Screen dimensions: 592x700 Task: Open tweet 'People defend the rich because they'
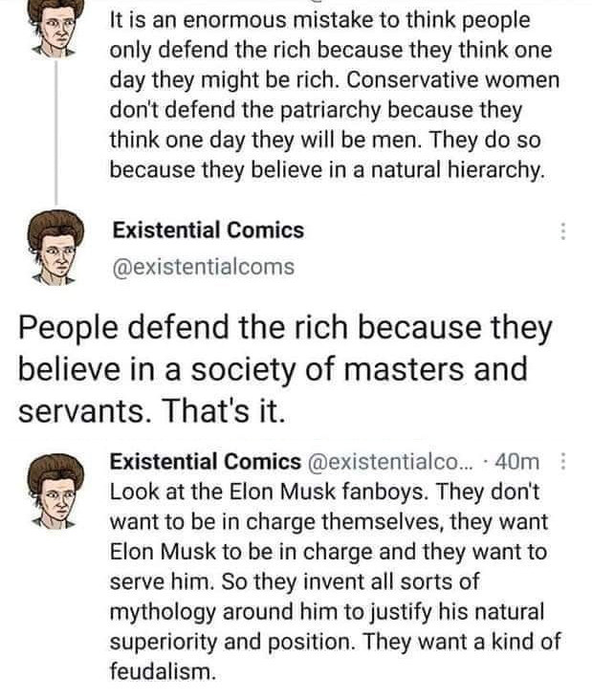[285, 369]
